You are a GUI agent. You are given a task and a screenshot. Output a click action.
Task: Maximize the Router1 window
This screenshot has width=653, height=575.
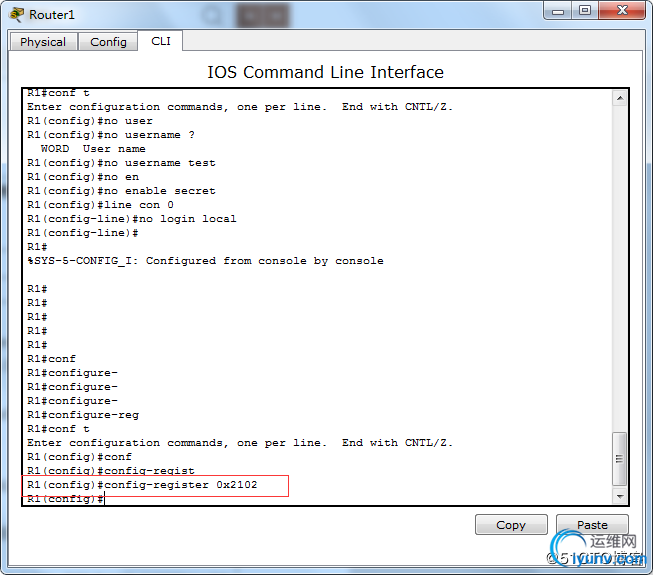coord(585,11)
